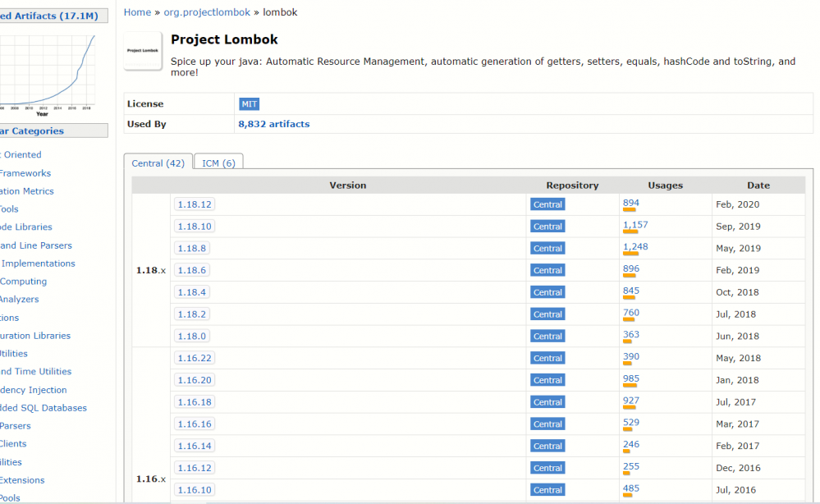This screenshot has height=504, width=820.
Task: Open the Parsers category link
Action: (16, 426)
